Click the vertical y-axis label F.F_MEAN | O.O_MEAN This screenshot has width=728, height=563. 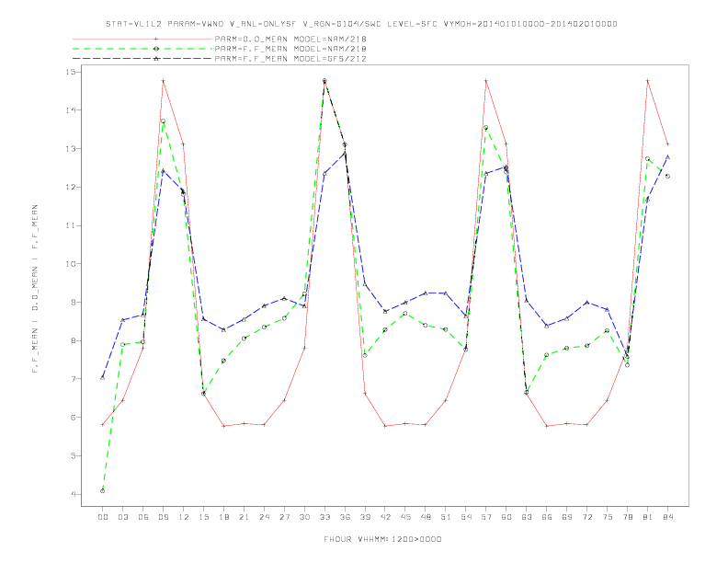tap(35, 289)
